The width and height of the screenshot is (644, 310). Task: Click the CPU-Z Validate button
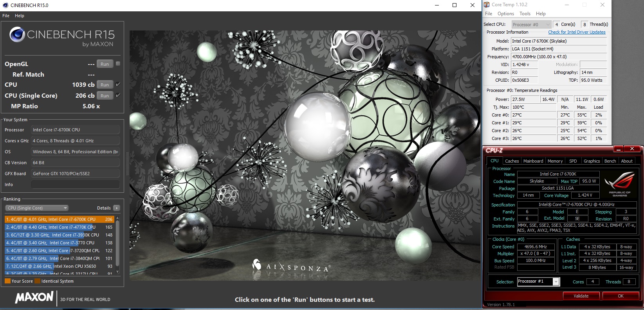tap(581, 296)
